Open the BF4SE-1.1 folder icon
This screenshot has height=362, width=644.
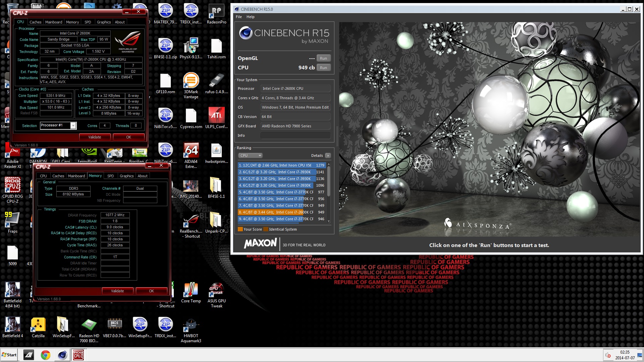click(x=216, y=188)
